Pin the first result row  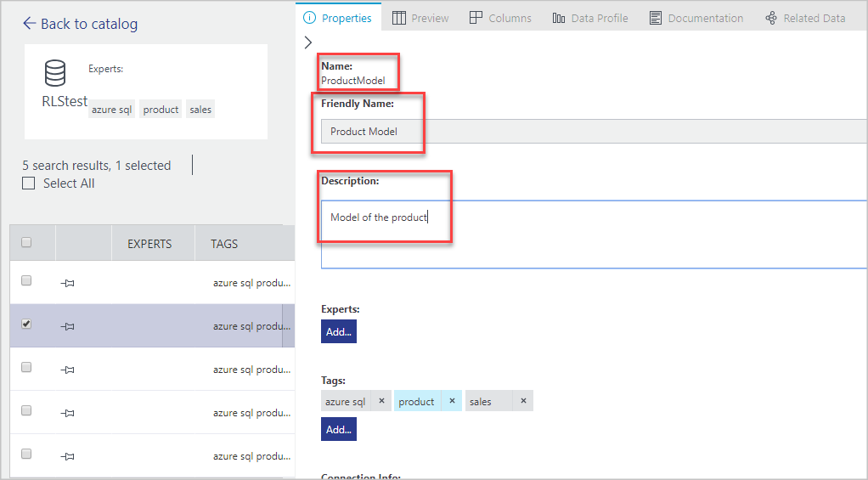point(68,283)
